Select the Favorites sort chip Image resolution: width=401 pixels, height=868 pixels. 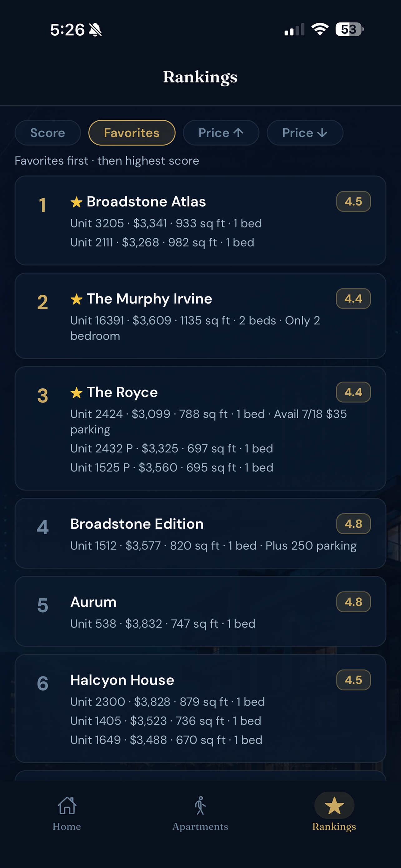[x=132, y=133]
